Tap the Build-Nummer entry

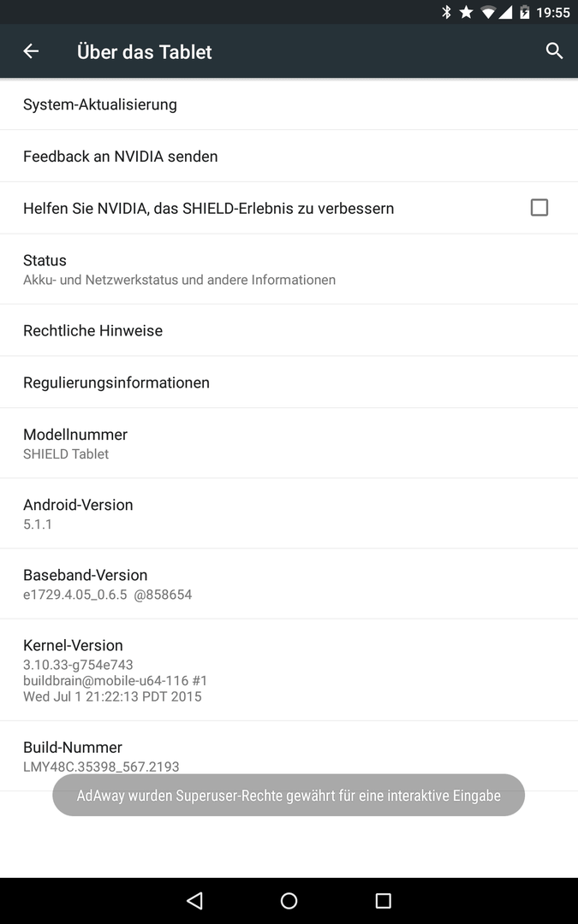pyautogui.click(x=289, y=756)
